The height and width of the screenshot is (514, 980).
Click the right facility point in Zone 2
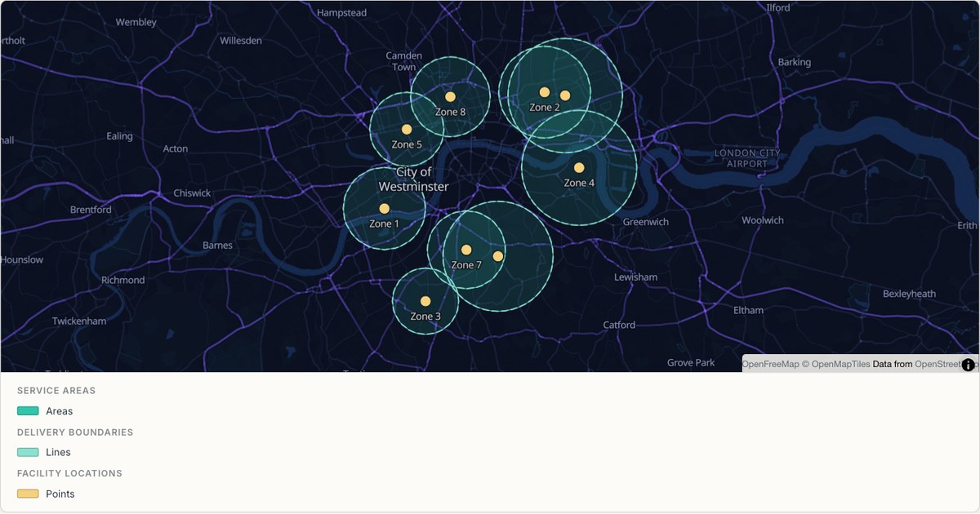[565, 95]
